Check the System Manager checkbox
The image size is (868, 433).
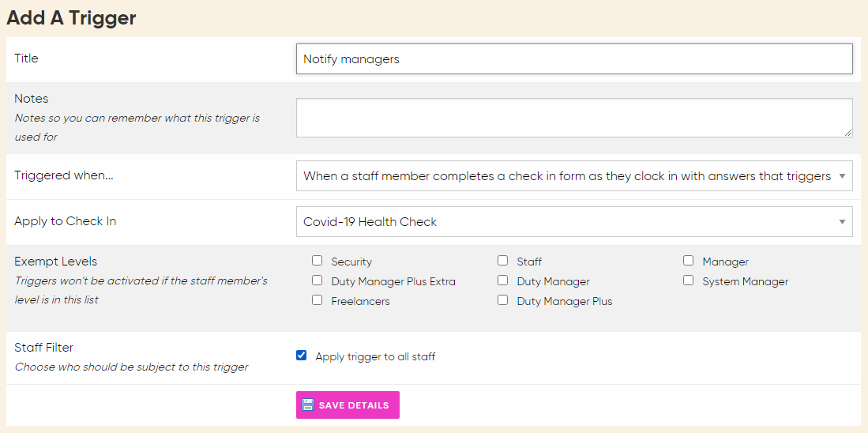pyautogui.click(x=689, y=281)
